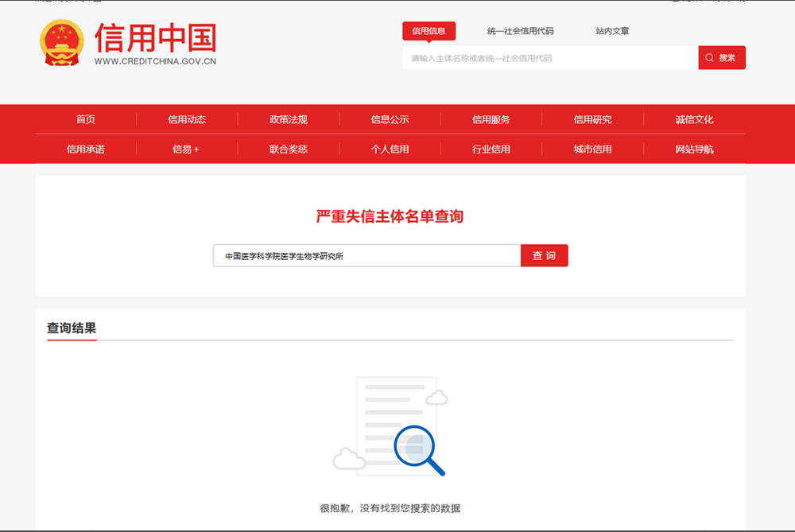795x532 pixels.
Task: Open the 信用承诺 menu item
Action: (x=86, y=149)
